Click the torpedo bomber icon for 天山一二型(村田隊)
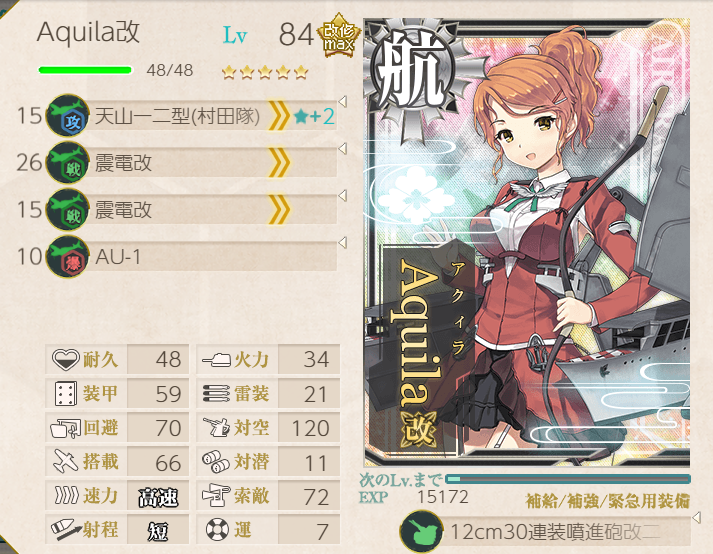Image resolution: width=713 pixels, height=554 pixels. tap(68, 115)
